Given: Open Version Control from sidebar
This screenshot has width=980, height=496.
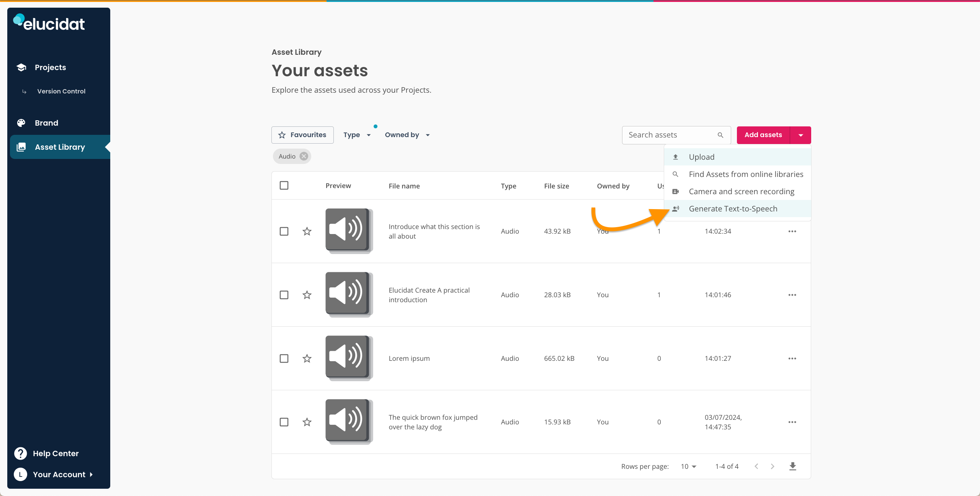Looking at the screenshot, I should (61, 91).
